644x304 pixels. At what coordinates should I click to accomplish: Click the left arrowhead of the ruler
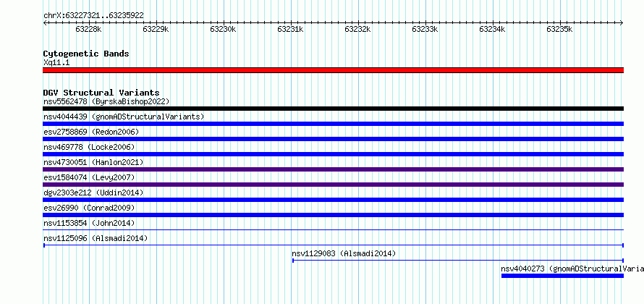(x=45, y=22)
